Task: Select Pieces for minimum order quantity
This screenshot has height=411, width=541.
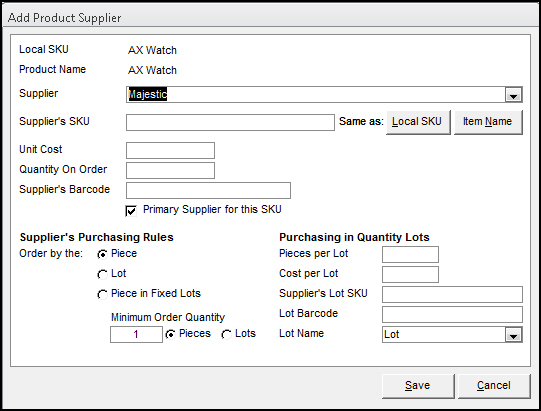Action: (x=170, y=334)
